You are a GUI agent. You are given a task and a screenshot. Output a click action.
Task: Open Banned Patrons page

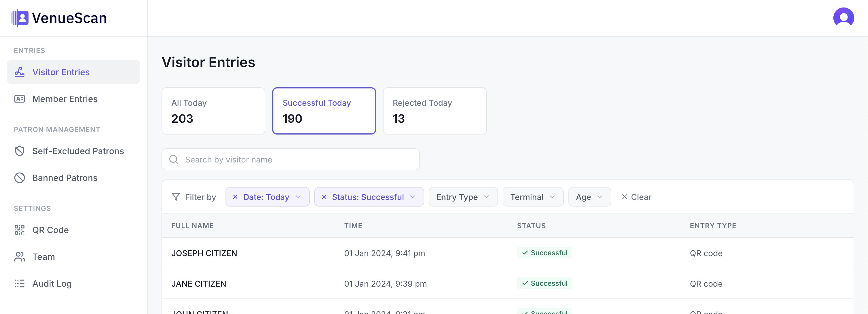click(74, 178)
